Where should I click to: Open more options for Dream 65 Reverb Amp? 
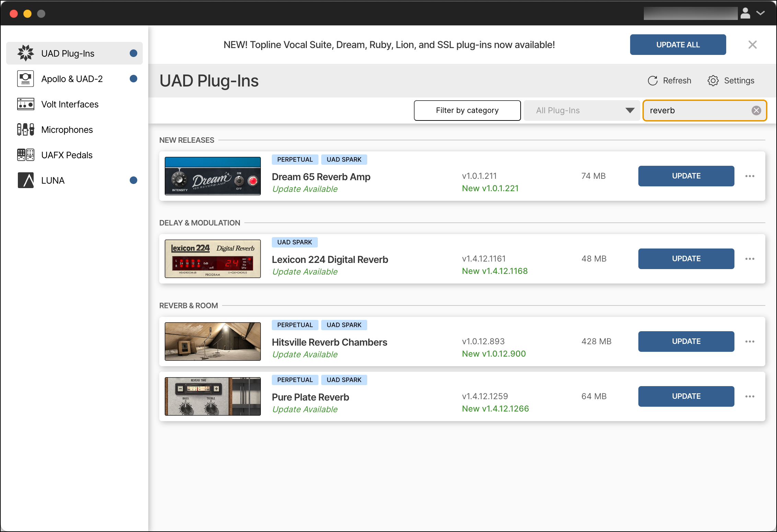[x=750, y=176]
